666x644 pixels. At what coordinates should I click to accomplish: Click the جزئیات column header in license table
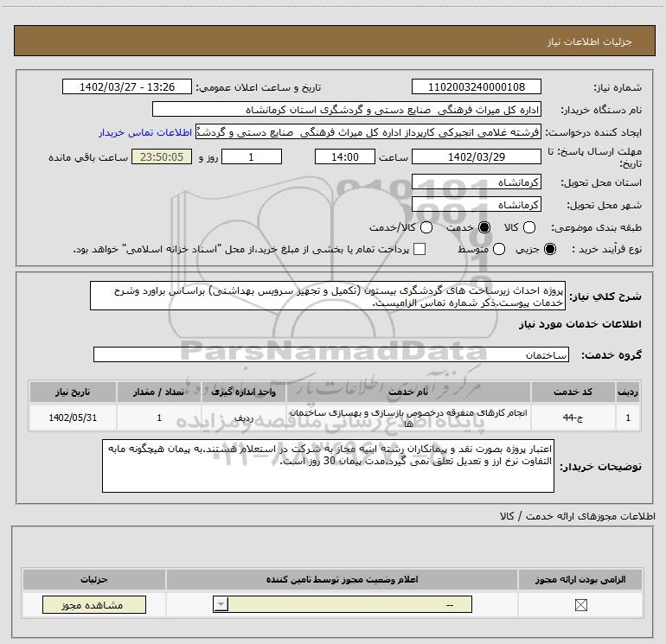point(94,579)
